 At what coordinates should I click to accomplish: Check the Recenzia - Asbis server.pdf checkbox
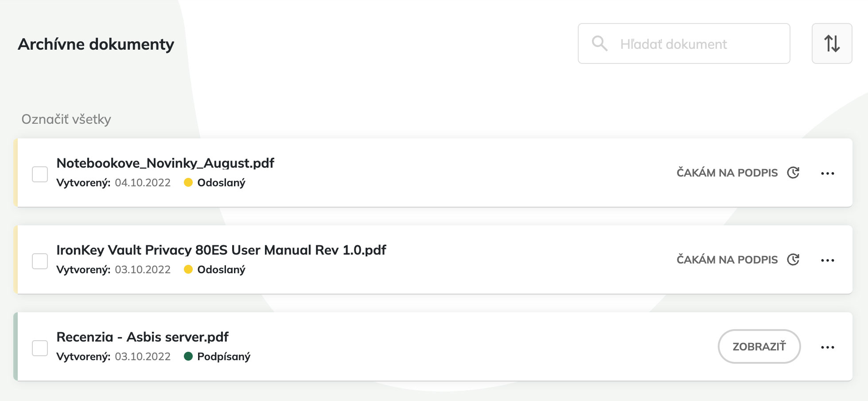tap(40, 348)
